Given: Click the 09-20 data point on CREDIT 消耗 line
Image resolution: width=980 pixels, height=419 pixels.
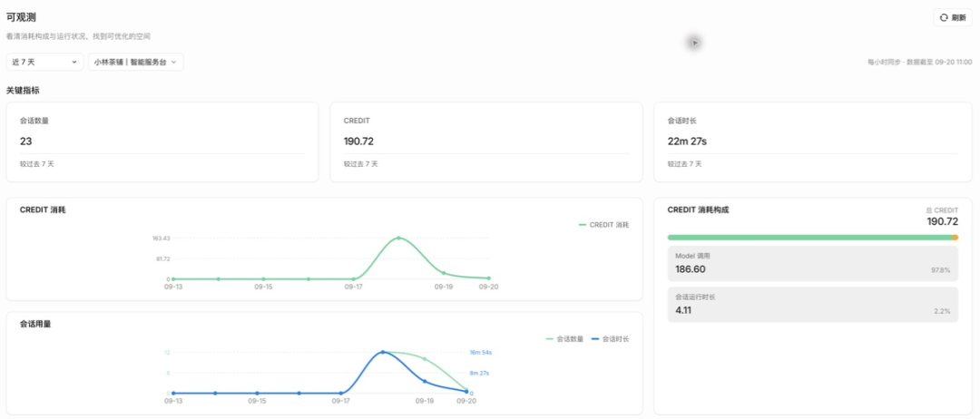Looking at the screenshot, I should pyautogui.click(x=488, y=278).
